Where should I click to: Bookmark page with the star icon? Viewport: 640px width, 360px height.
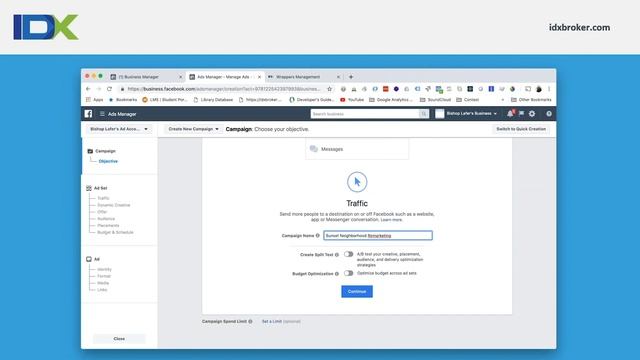point(330,89)
